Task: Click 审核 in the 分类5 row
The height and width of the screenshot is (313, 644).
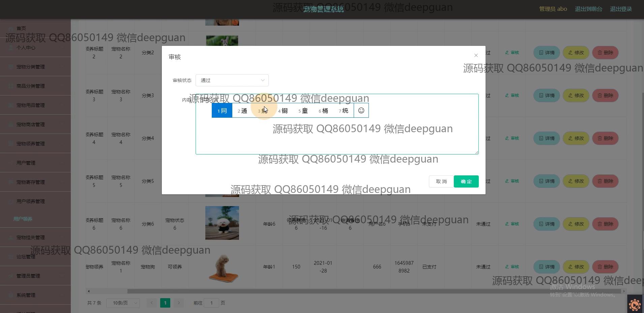Action: [x=512, y=181]
